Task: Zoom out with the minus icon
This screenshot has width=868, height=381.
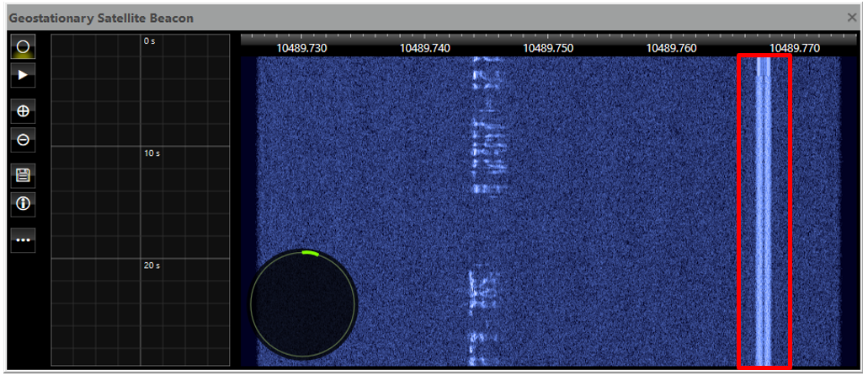Action: (23, 140)
